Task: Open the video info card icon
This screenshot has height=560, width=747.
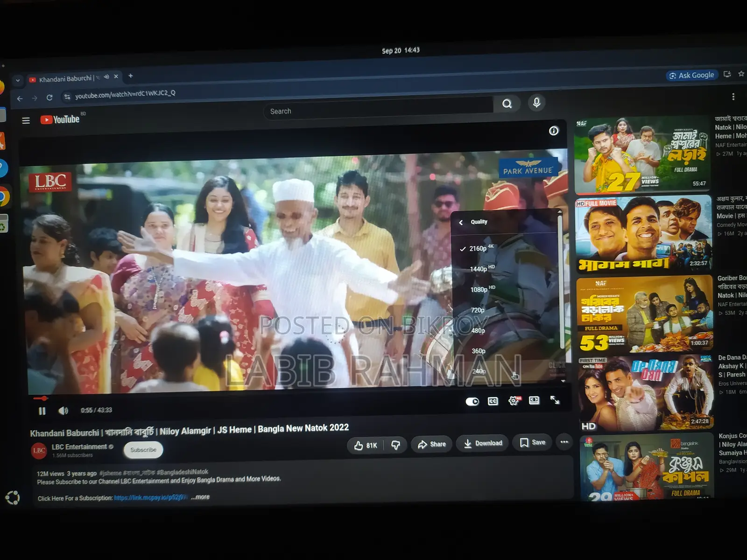Action: [x=554, y=131]
